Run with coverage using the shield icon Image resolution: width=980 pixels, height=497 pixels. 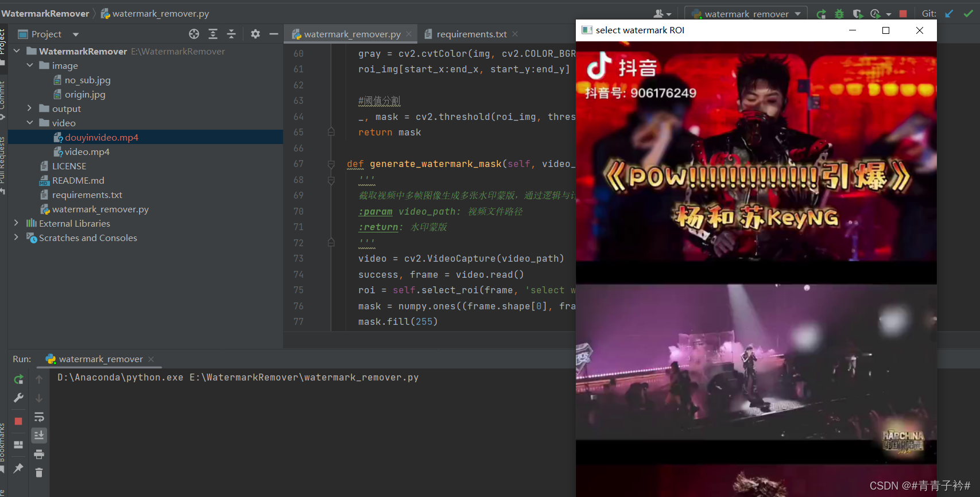tap(858, 14)
